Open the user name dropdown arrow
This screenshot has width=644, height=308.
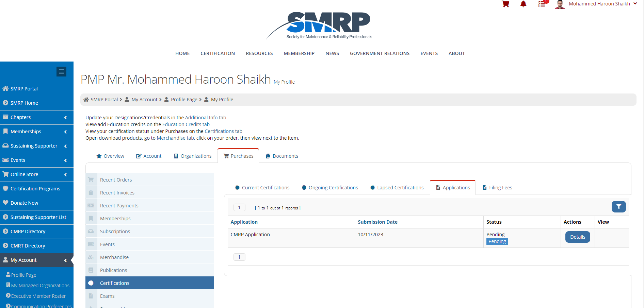click(x=635, y=4)
